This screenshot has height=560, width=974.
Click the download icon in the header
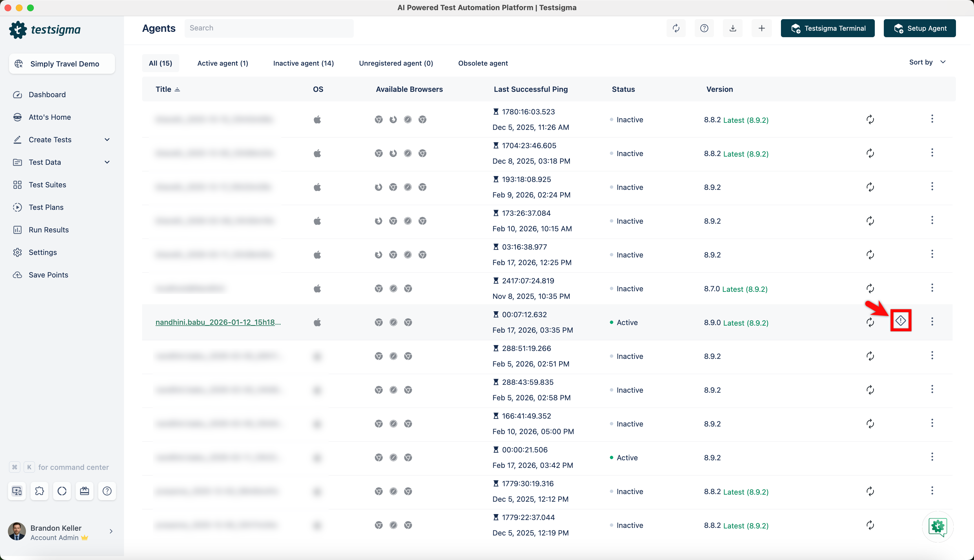732,28
